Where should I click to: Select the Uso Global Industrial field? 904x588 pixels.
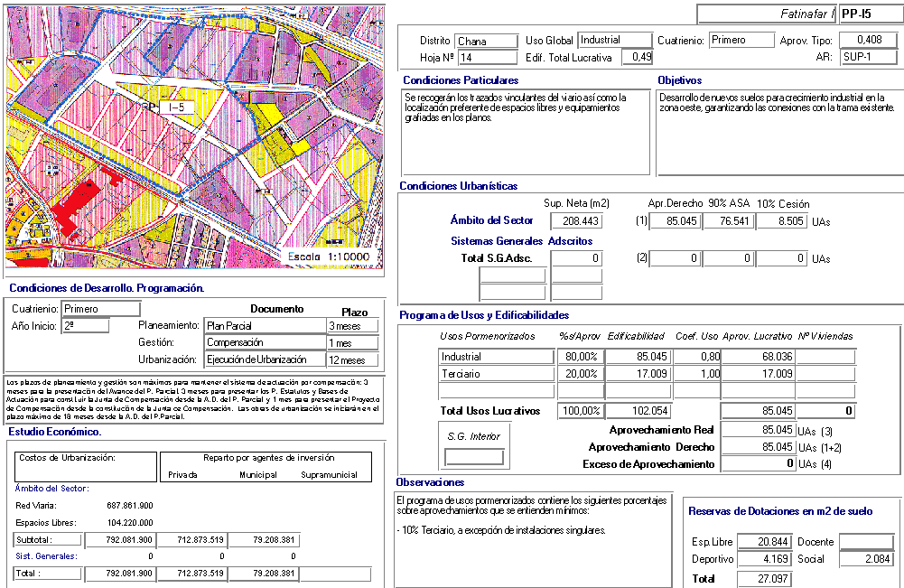click(614, 41)
